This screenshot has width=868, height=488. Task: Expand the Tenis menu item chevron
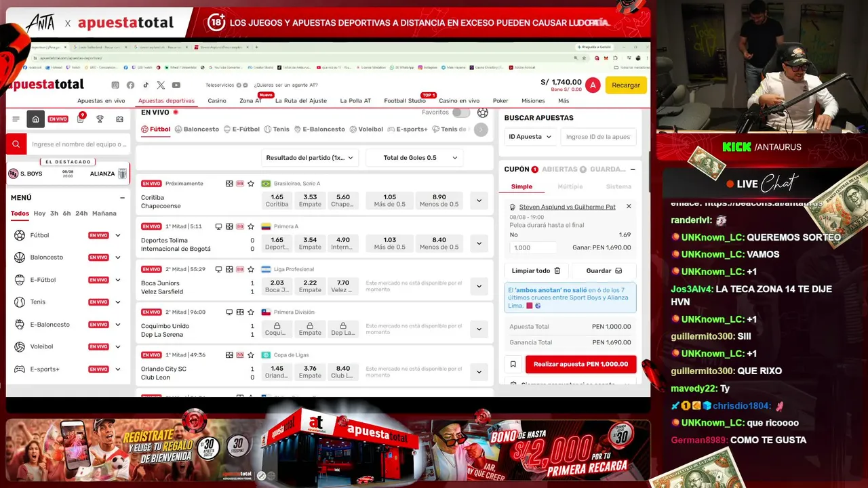(x=118, y=302)
